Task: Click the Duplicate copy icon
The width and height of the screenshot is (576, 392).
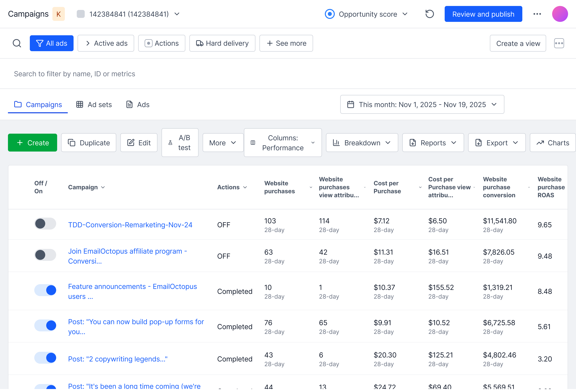Action: 71,143
